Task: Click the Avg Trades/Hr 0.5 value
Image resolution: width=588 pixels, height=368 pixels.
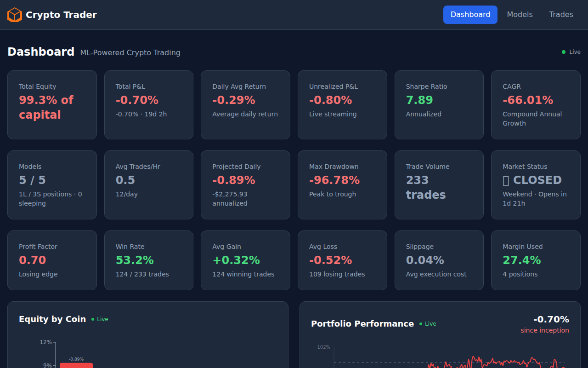Action: point(125,180)
